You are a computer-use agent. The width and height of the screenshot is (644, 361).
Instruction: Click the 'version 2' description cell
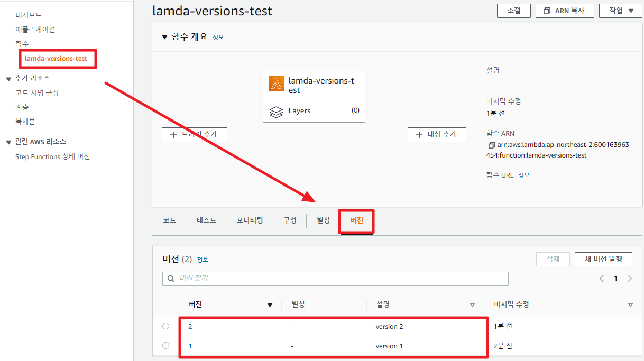click(389, 326)
